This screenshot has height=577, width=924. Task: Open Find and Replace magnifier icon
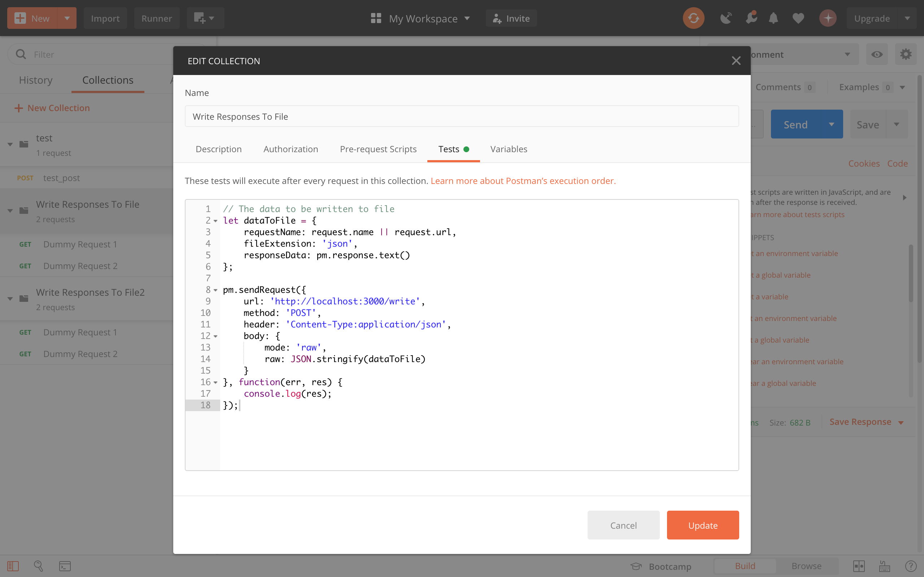39,566
